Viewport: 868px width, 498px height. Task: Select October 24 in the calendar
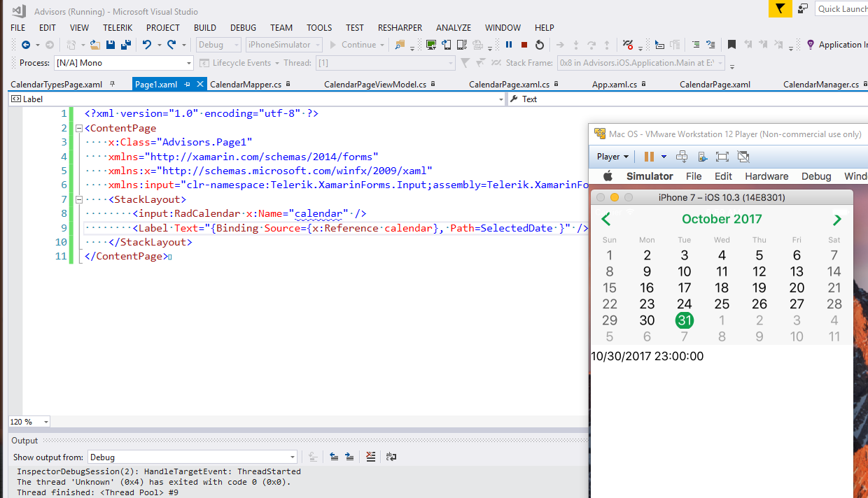(684, 304)
